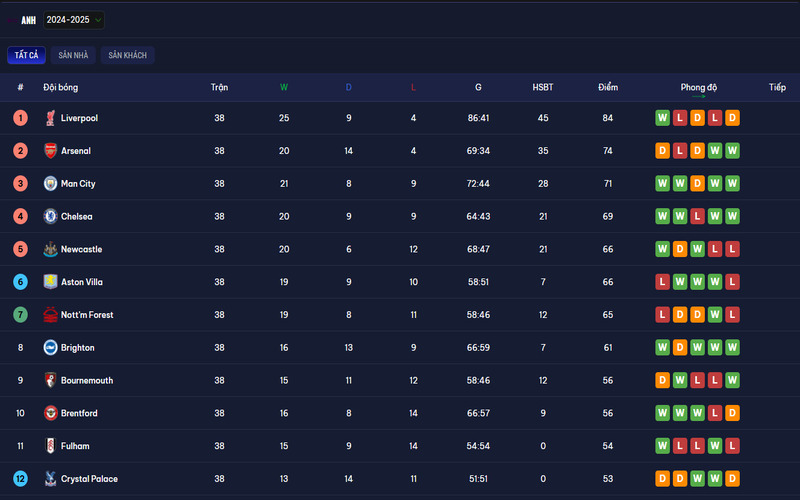Click the Fulham club crest icon
The height and width of the screenshot is (500, 800).
coord(50,446)
